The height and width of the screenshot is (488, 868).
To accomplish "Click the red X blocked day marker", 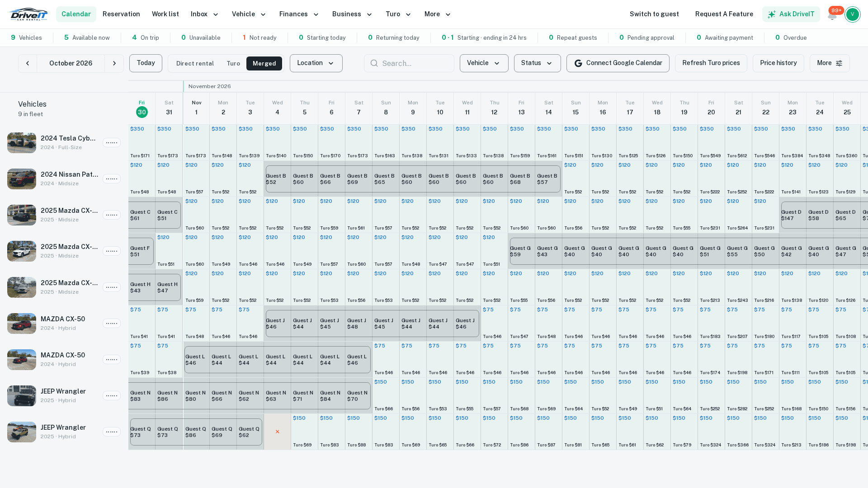I will click(278, 432).
